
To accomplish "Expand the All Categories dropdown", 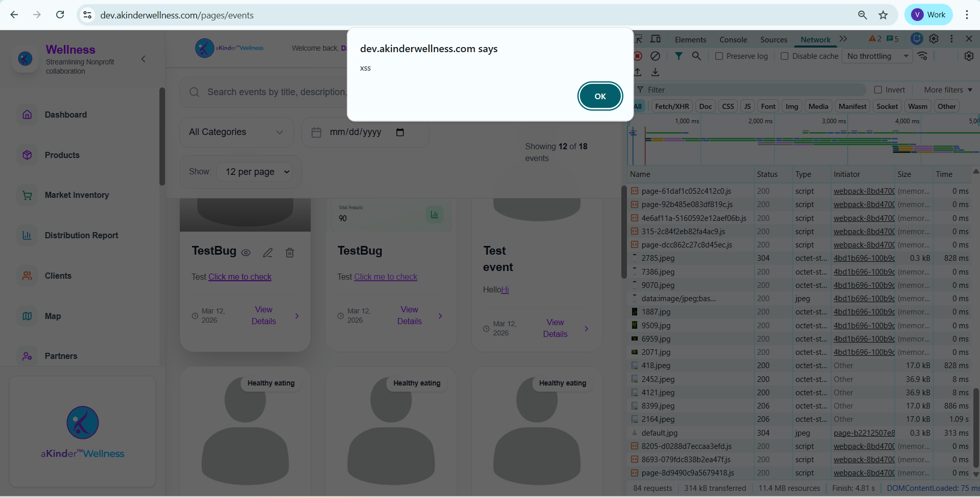I will (236, 132).
